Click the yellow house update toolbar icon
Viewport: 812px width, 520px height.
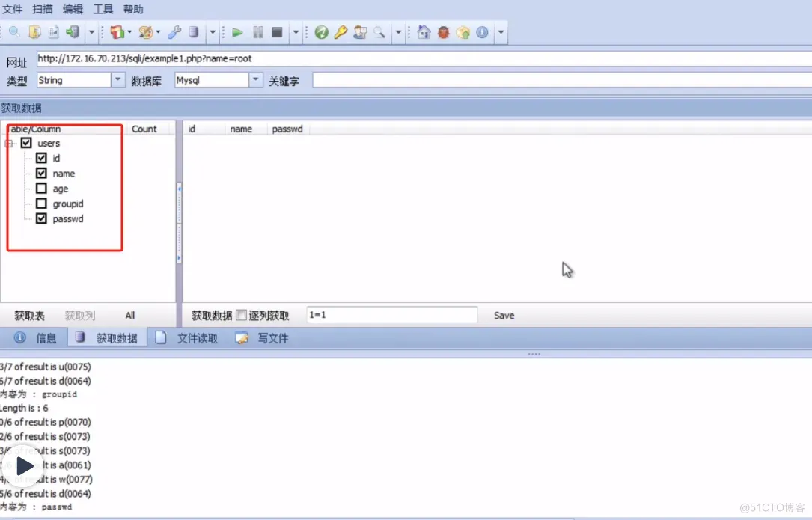[x=463, y=32]
